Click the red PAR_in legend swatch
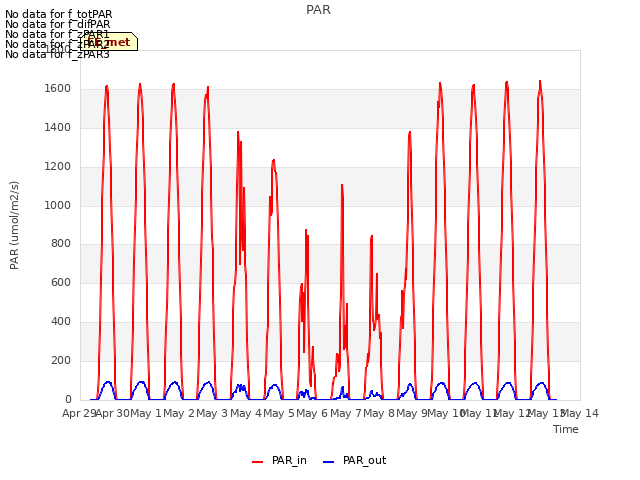This screenshot has width=640, height=480. [258, 462]
